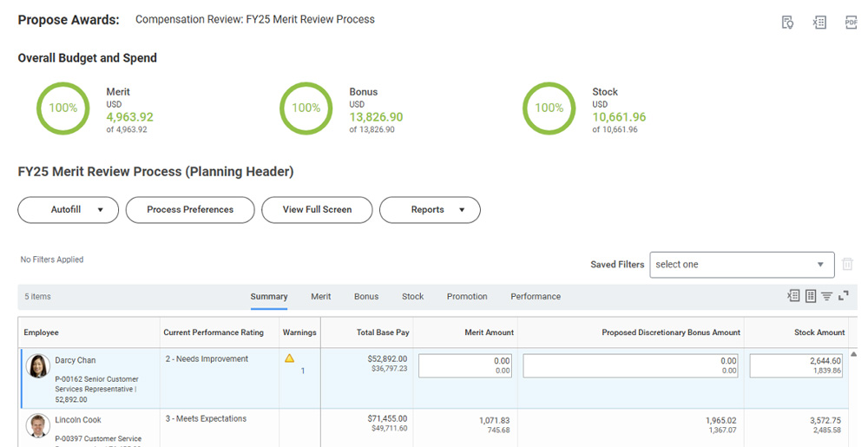Click the delete saved filter trash icon
Image resolution: width=868 pixels, height=447 pixels.
coord(848,265)
